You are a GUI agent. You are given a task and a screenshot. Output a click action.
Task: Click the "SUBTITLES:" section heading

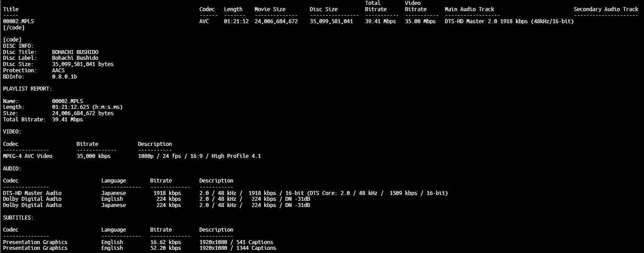[x=18, y=218]
